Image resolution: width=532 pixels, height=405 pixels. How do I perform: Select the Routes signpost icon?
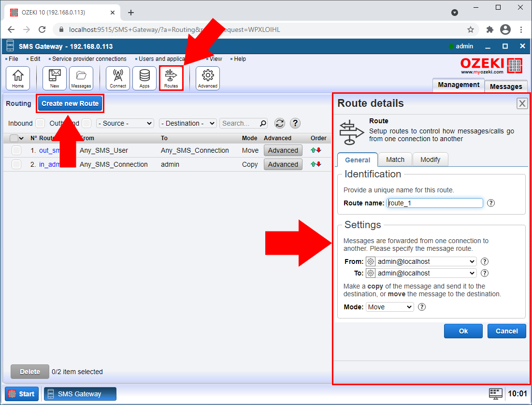click(171, 78)
